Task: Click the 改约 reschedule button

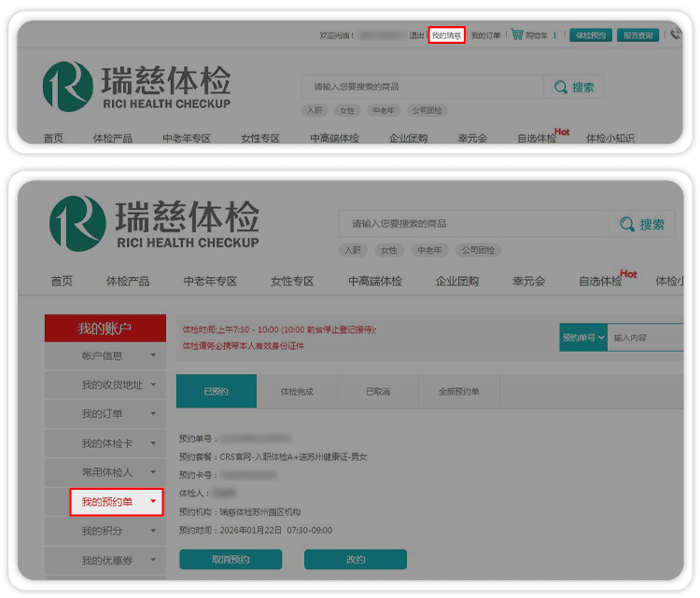Action: [x=356, y=560]
